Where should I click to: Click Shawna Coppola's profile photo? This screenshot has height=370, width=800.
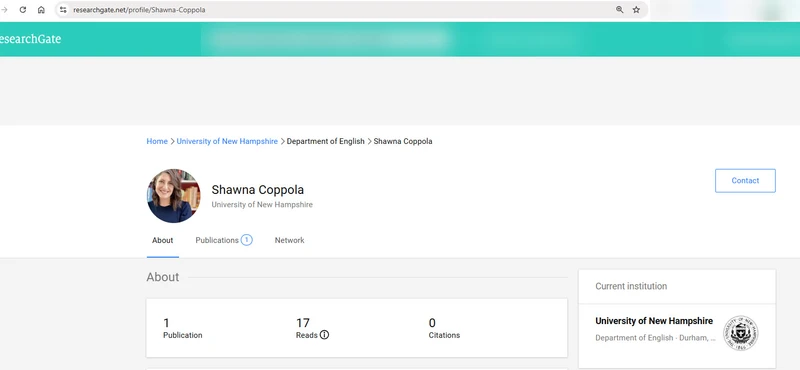[173, 196]
